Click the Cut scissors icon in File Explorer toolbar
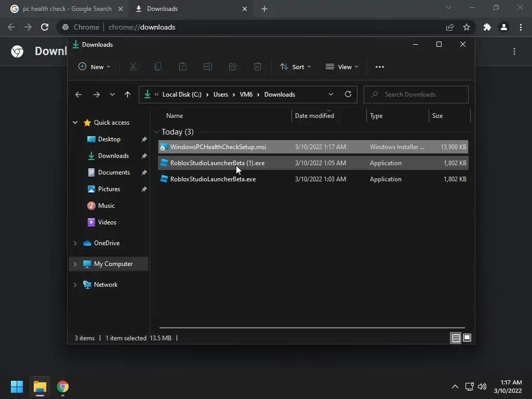 133,66
